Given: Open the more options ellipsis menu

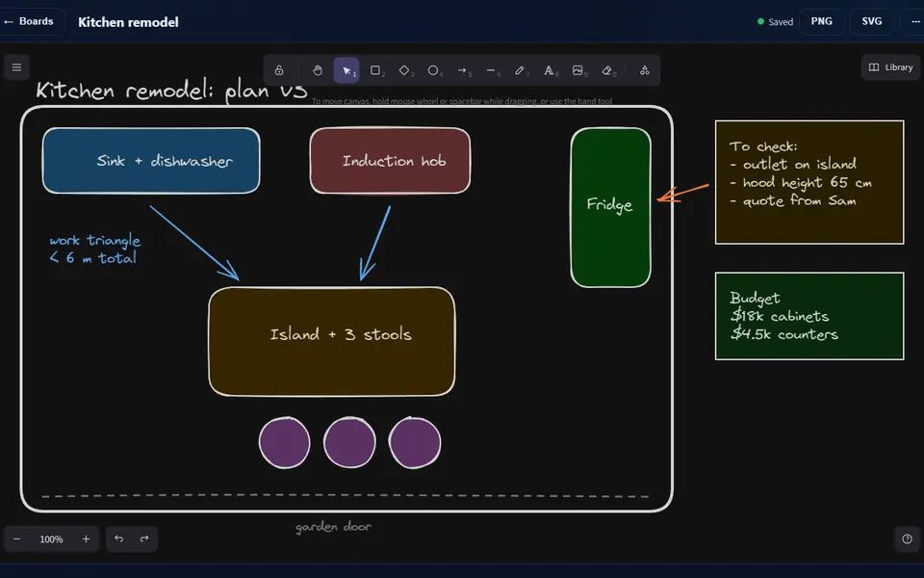Looking at the screenshot, I should pyautogui.click(x=914, y=22).
